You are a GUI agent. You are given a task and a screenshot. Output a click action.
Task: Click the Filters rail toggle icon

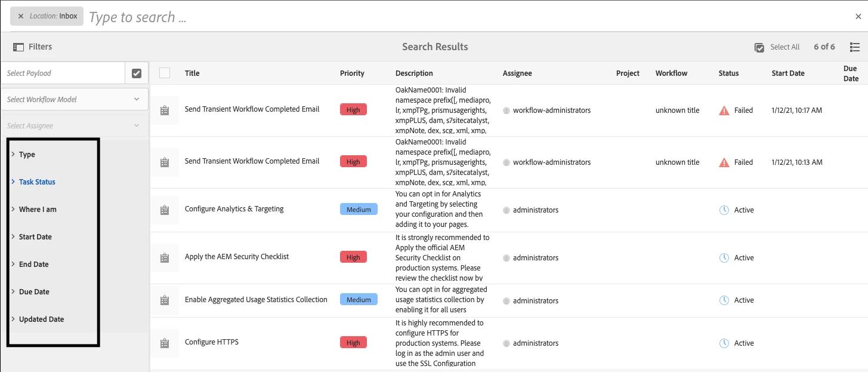pyautogui.click(x=18, y=47)
